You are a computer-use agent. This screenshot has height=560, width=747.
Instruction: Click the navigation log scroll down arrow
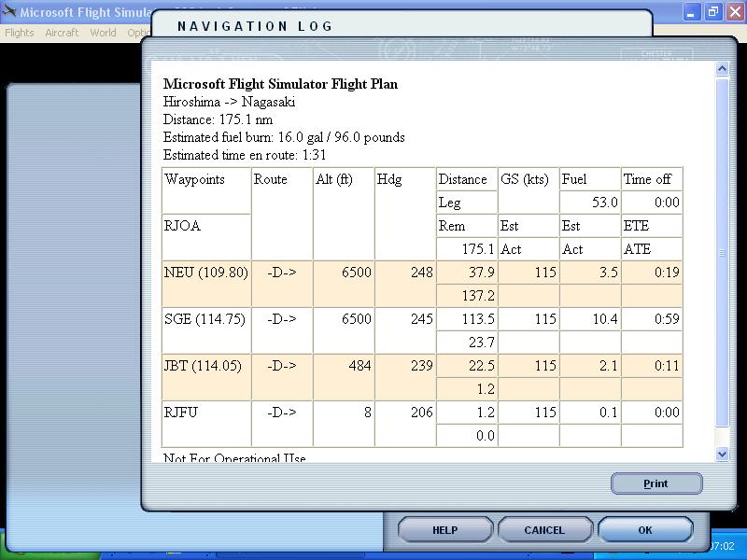tap(722, 454)
